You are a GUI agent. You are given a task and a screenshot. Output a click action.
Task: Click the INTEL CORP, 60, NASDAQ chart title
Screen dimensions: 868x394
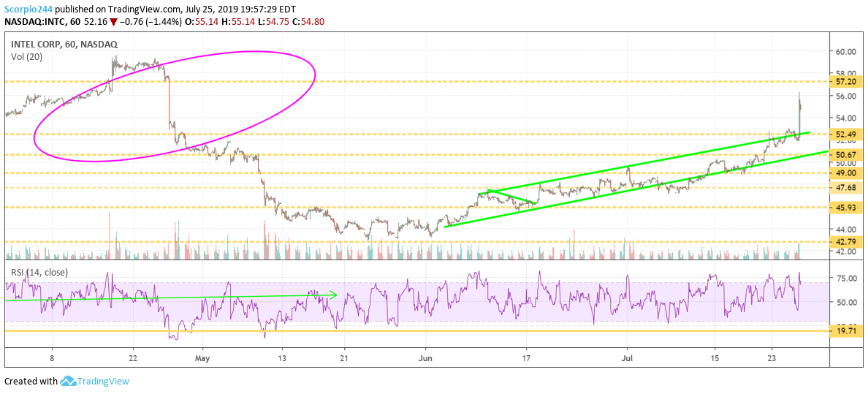(64, 44)
